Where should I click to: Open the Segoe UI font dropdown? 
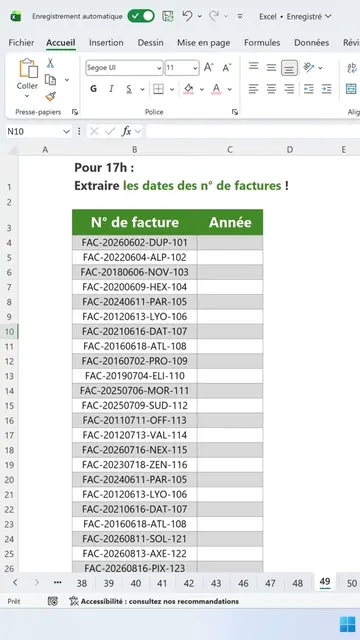tap(159, 68)
